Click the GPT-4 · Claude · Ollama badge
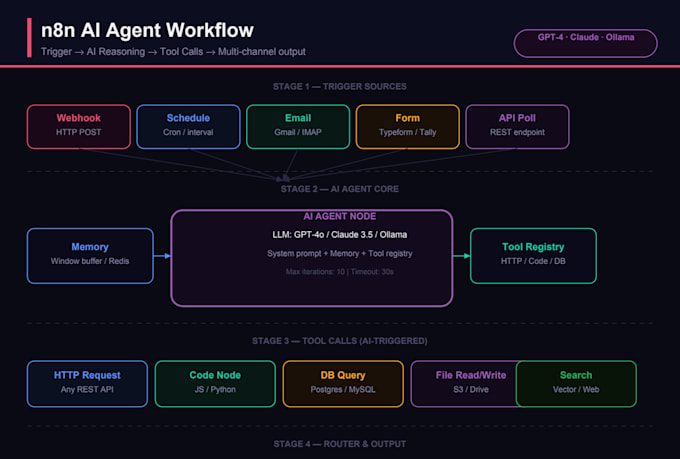This screenshot has height=459, width=680. [586, 43]
